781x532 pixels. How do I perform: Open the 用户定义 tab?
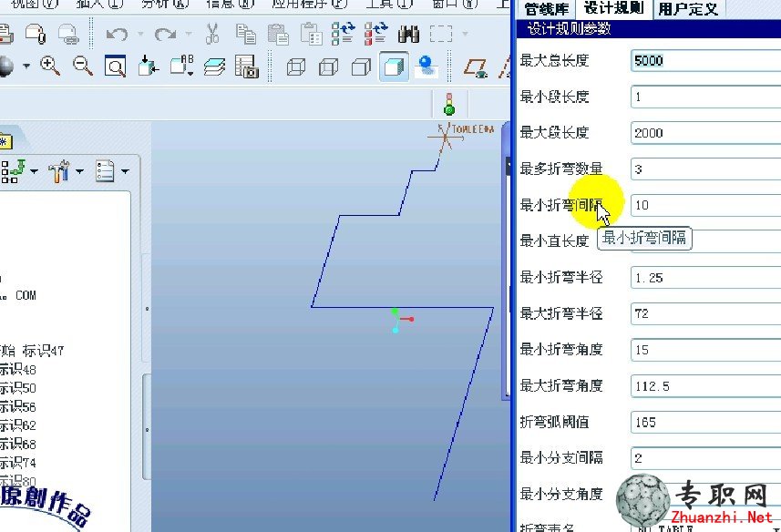(688, 9)
